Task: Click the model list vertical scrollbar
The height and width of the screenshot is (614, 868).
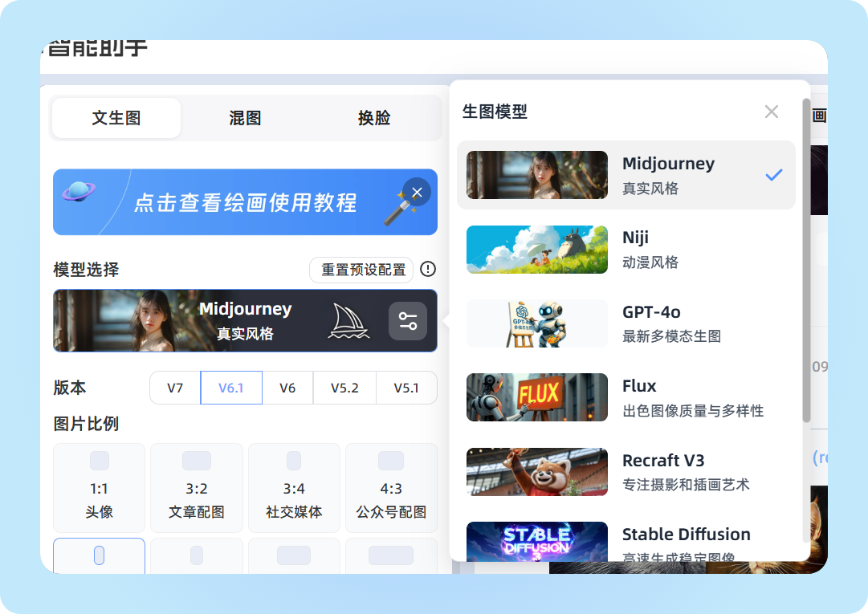Action: point(806,260)
